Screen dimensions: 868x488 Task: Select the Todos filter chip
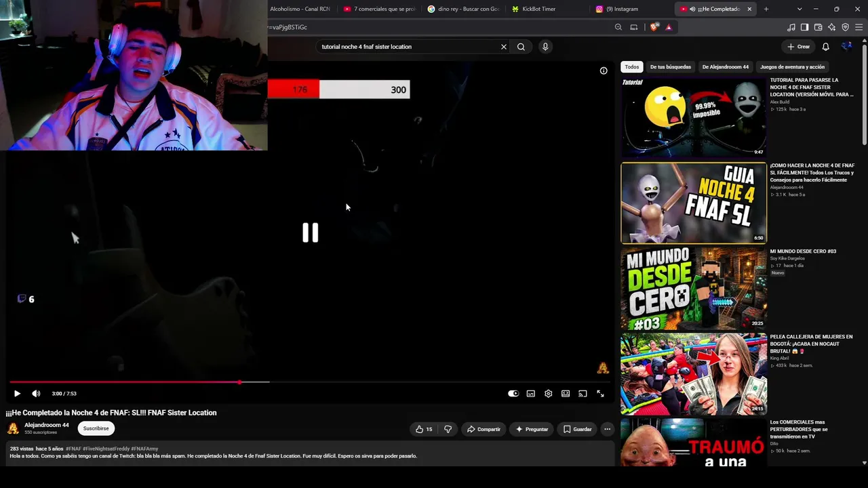click(x=632, y=67)
